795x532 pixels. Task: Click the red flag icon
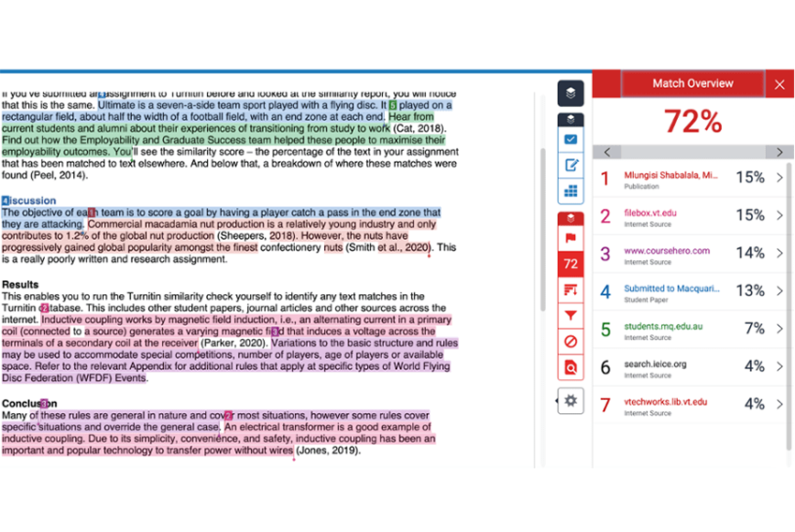pyautogui.click(x=571, y=239)
